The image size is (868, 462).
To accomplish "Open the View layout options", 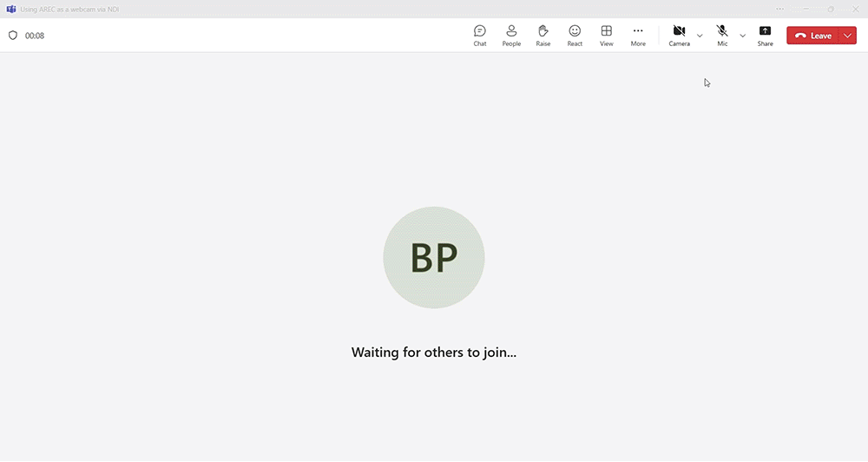I will click(607, 35).
